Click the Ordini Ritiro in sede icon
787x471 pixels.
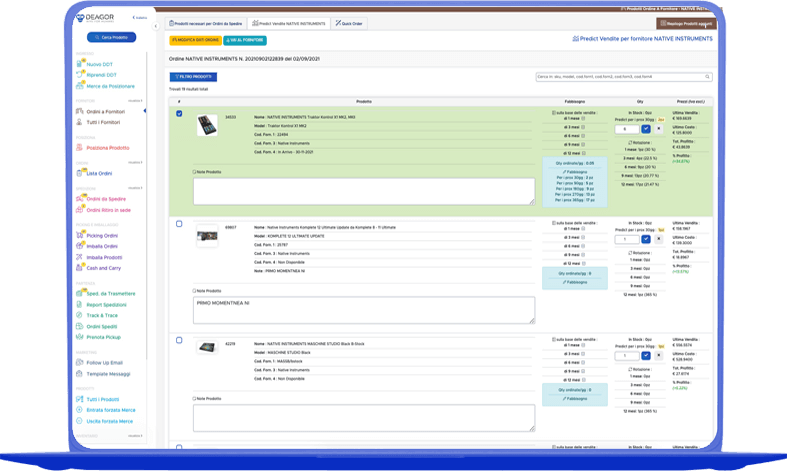[x=79, y=209]
